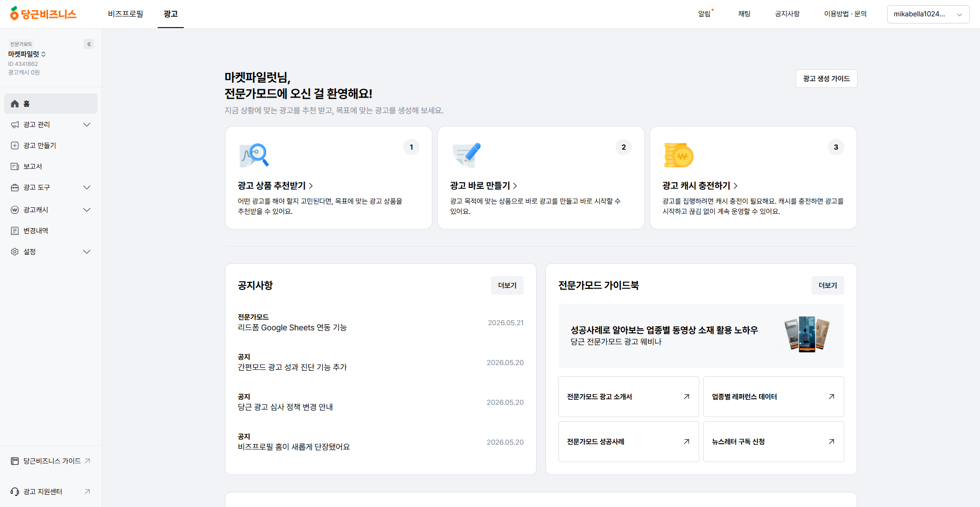Open 공지사항 in the top menu
Screen dimensions: 980x507
click(787, 14)
